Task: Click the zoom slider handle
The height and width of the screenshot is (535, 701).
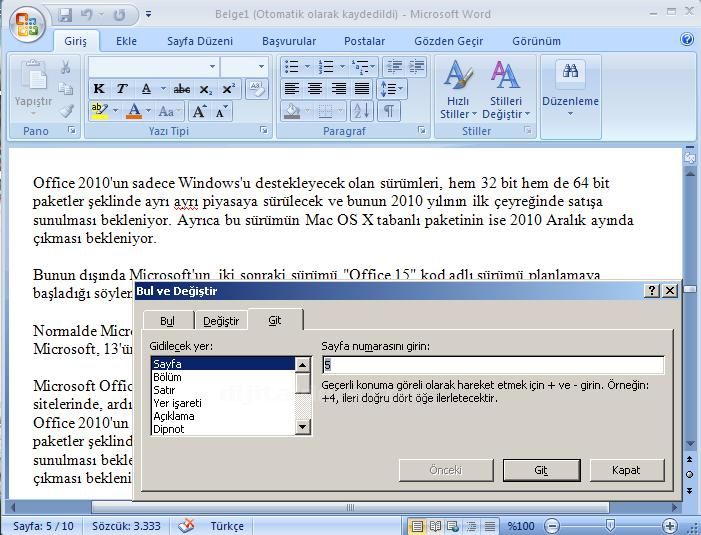Action: point(610,525)
